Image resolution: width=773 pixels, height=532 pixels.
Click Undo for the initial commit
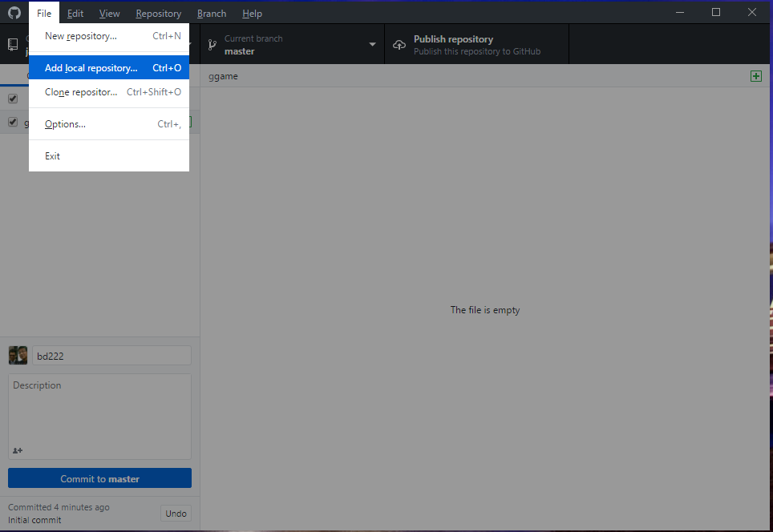click(176, 514)
